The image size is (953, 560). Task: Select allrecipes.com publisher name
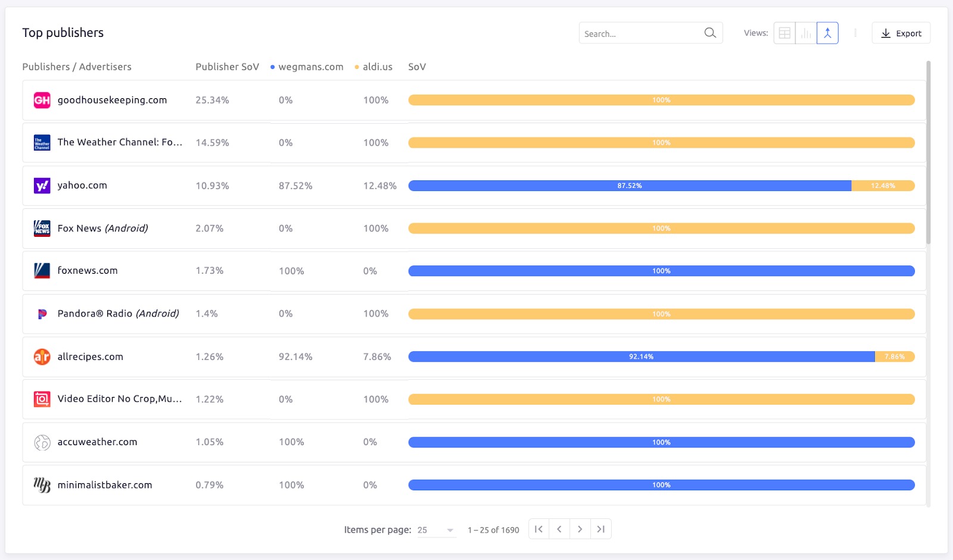coord(90,356)
